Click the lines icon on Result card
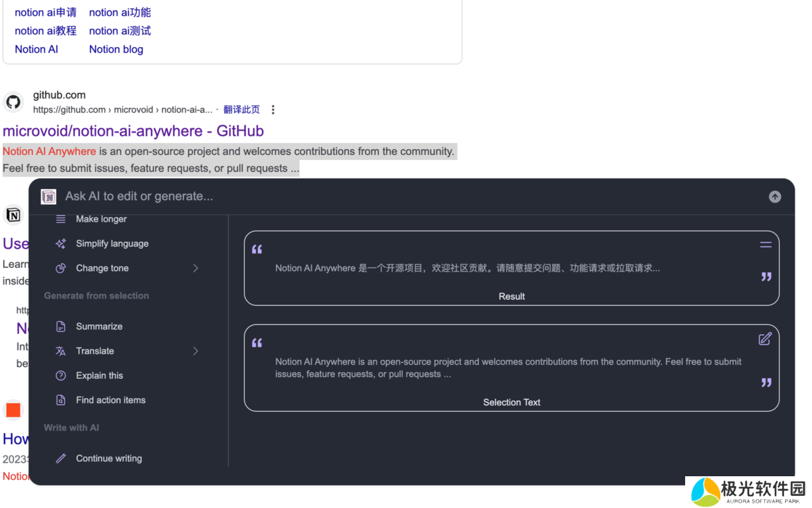 pos(766,244)
